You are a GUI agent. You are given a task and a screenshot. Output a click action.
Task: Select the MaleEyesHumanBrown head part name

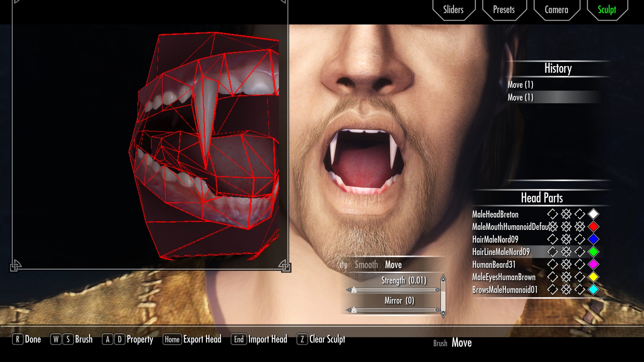tap(504, 277)
